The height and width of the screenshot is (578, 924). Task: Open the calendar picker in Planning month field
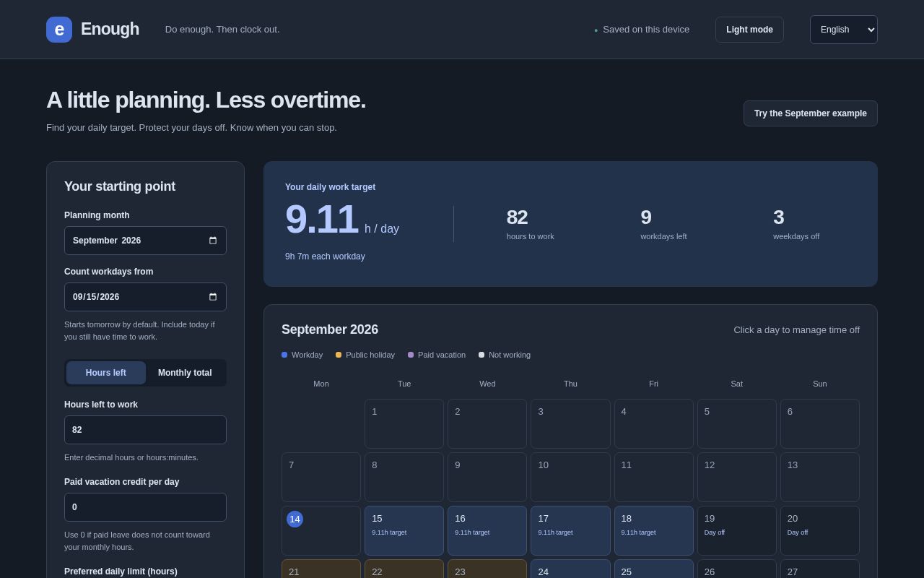click(213, 241)
